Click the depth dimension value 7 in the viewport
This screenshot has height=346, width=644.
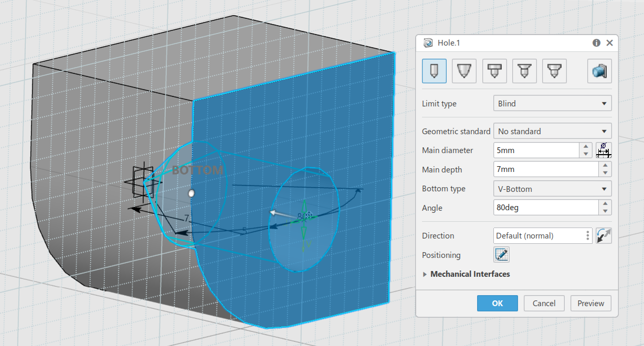(x=186, y=218)
